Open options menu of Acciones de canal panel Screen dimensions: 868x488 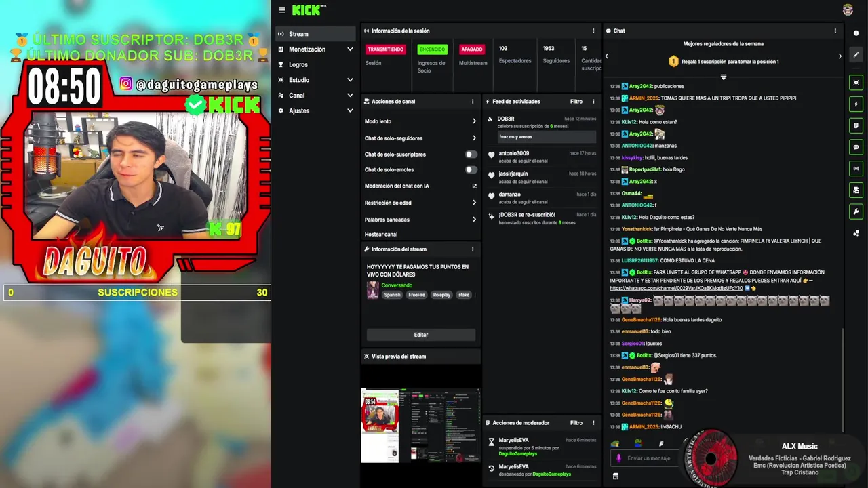click(473, 102)
